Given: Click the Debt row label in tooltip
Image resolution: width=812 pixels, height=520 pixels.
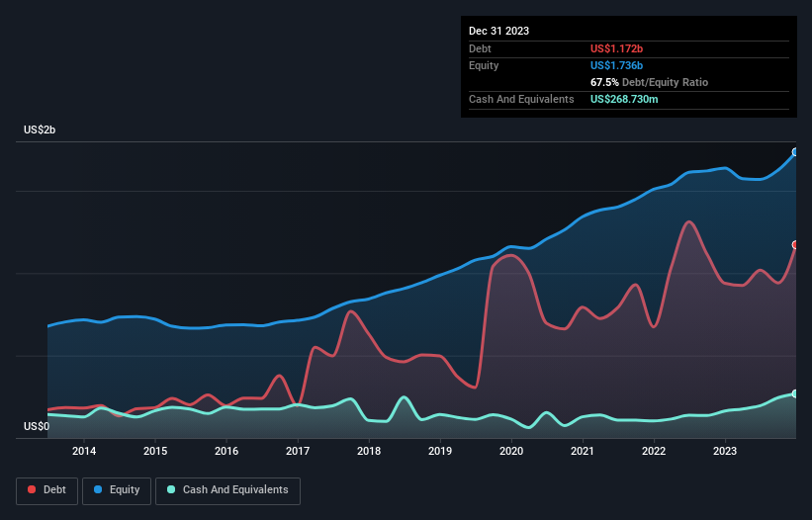Looking at the screenshot, I should click(x=480, y=48).
